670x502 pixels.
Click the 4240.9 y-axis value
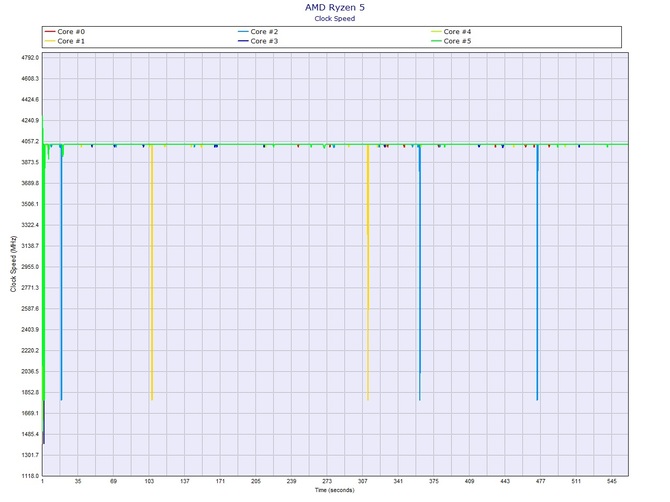[x=30, y=120]
